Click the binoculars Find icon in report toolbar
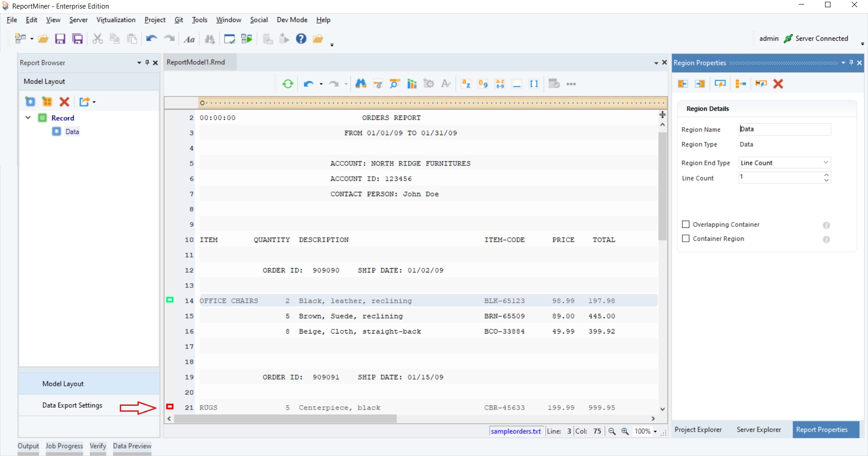Screen dimensions: 868x456 [x=360, y=84]
